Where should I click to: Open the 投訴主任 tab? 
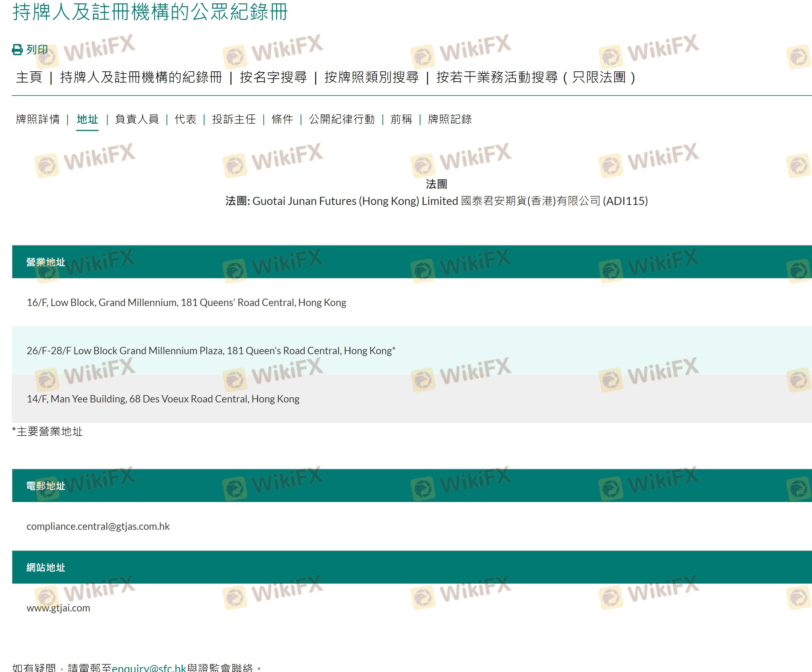coord(234,119)
